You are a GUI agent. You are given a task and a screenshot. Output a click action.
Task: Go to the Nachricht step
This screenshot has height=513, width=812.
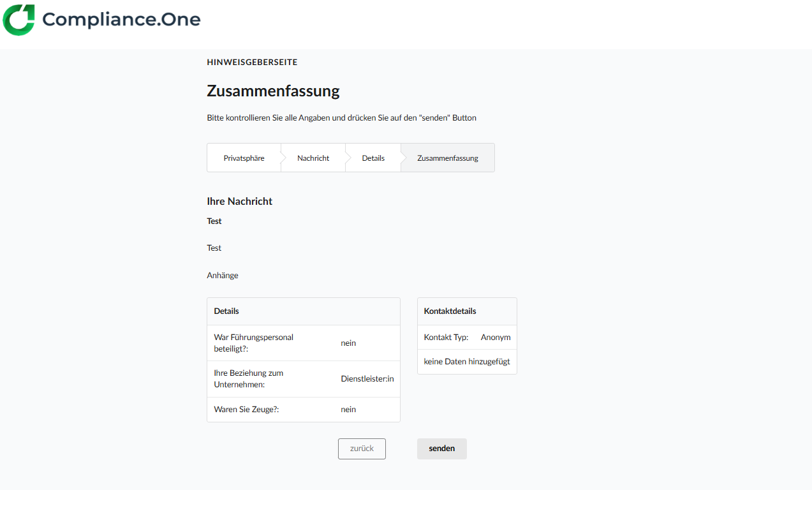click(313, 158)
